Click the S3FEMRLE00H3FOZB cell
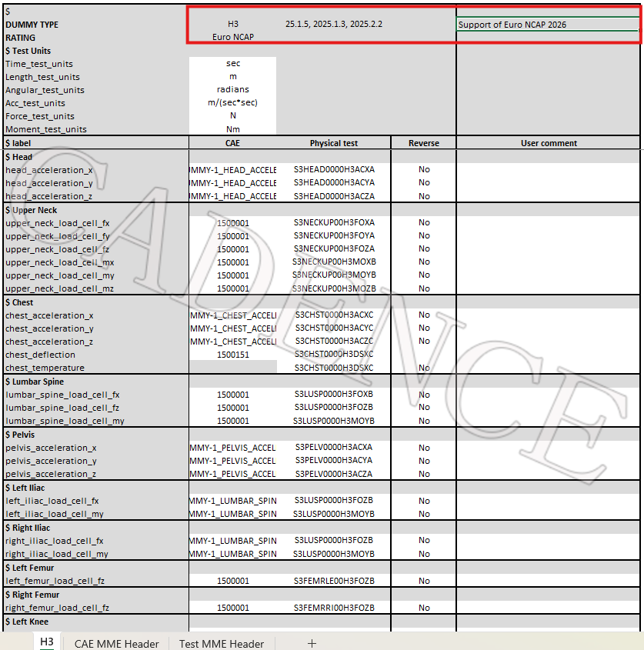The image size is (644, 650). 334,581
